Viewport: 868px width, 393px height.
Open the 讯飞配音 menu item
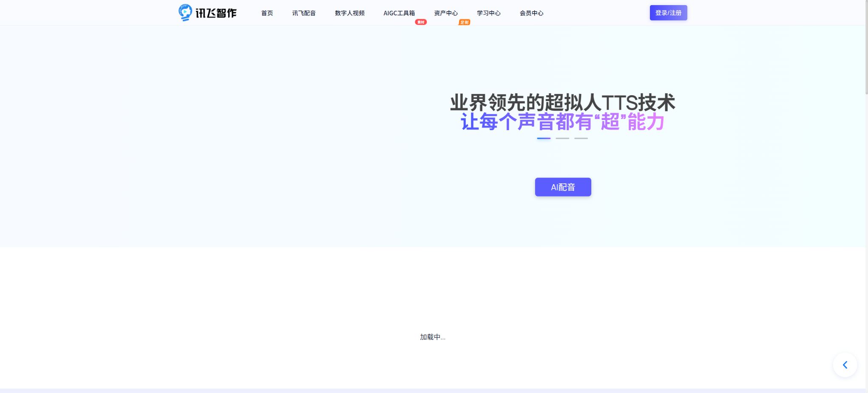pyautogui.click(x=304, y=13)
